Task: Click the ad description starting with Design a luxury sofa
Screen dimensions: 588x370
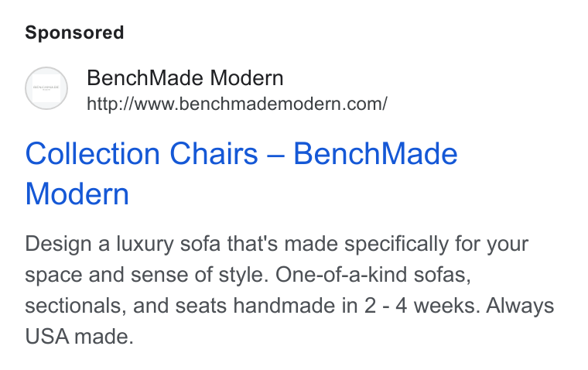Action: click(x=289, y=289)
